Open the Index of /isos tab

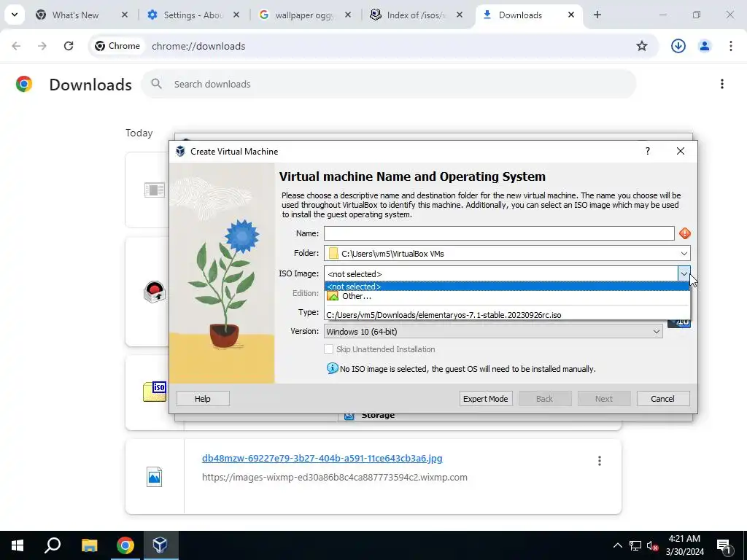[x=416, y=15]
